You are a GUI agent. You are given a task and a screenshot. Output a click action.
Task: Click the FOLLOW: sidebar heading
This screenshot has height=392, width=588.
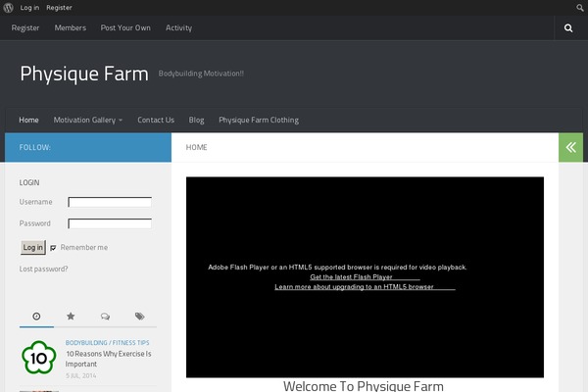pos(35,147)
